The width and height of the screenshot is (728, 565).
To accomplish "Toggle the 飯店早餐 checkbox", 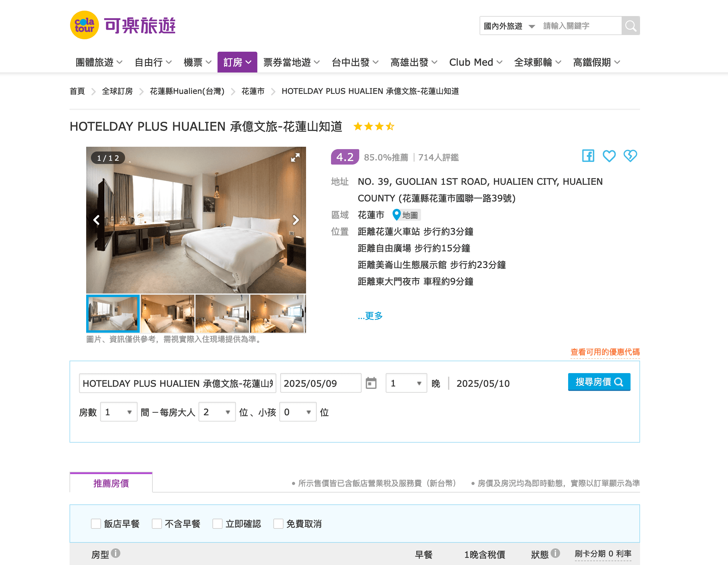I will pyautogui.click(x=96, y=524).
